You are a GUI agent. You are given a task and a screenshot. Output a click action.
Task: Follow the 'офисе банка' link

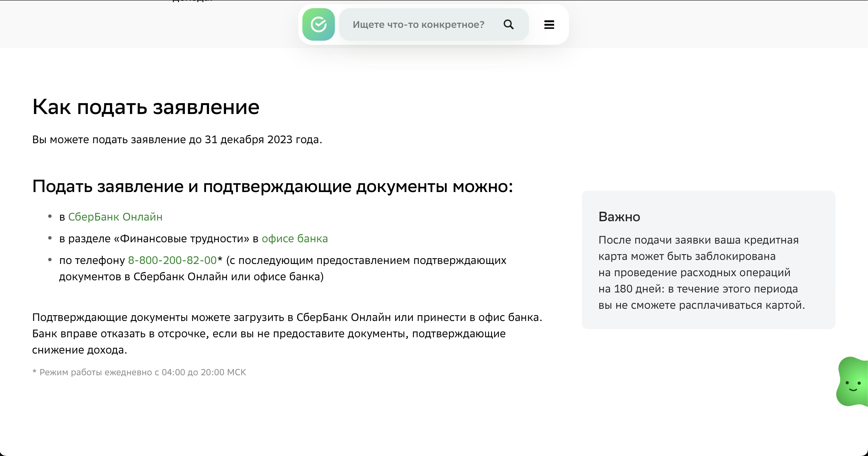pos(295,239)
